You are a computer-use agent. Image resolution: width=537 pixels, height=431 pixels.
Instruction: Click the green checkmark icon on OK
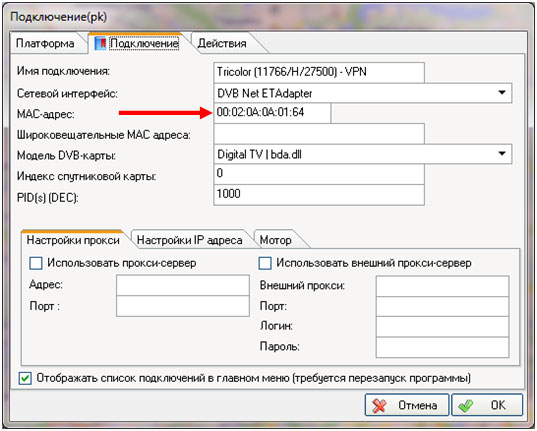[x=466, y=406]
